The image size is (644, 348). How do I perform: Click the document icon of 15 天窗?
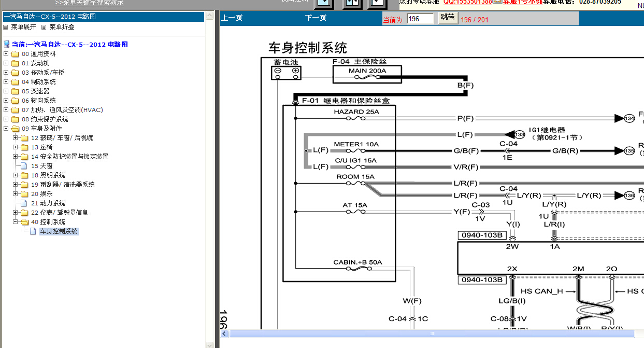tap(24, 166)
